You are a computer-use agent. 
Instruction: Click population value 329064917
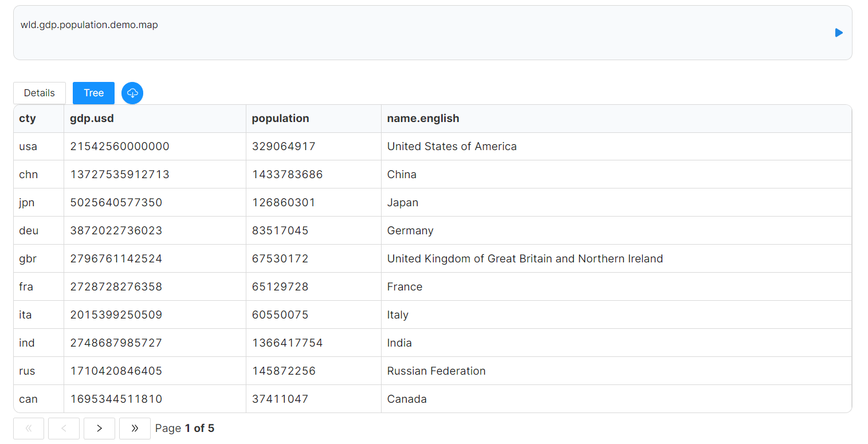[x=284, y=147]
